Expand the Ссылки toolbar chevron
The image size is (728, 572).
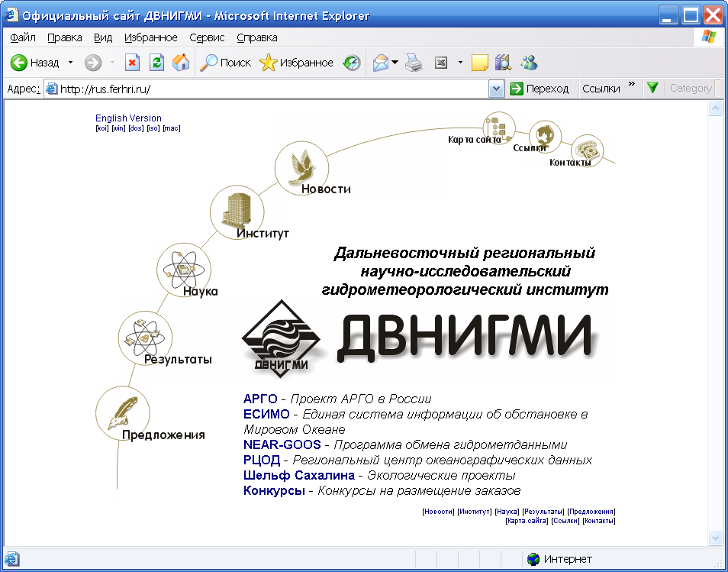pyautogui.click(x=631, y=84)
